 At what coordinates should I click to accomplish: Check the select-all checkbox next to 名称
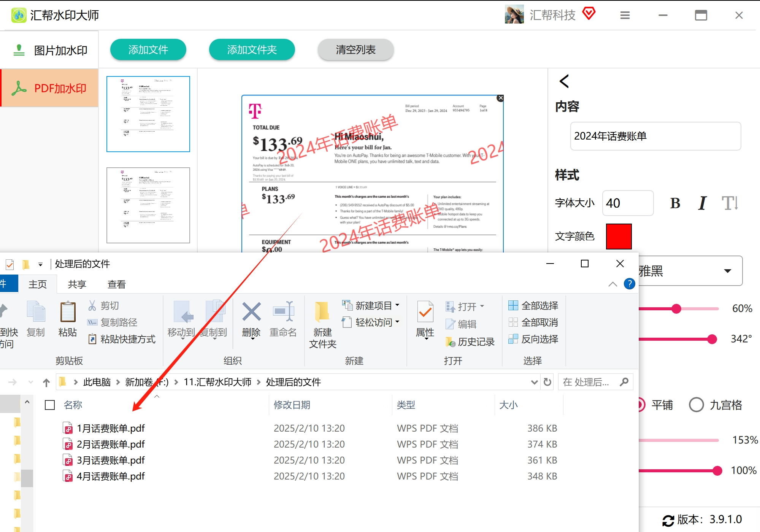click(50, 405)
